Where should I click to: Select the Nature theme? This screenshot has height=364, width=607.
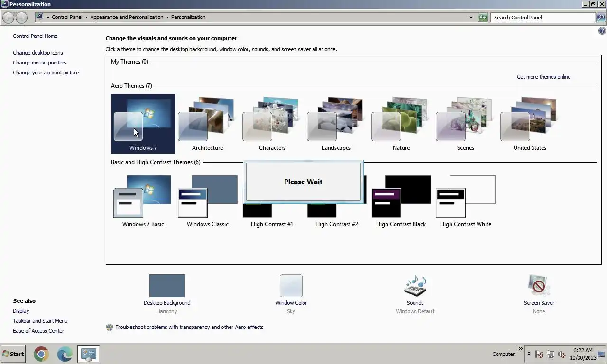401,123
